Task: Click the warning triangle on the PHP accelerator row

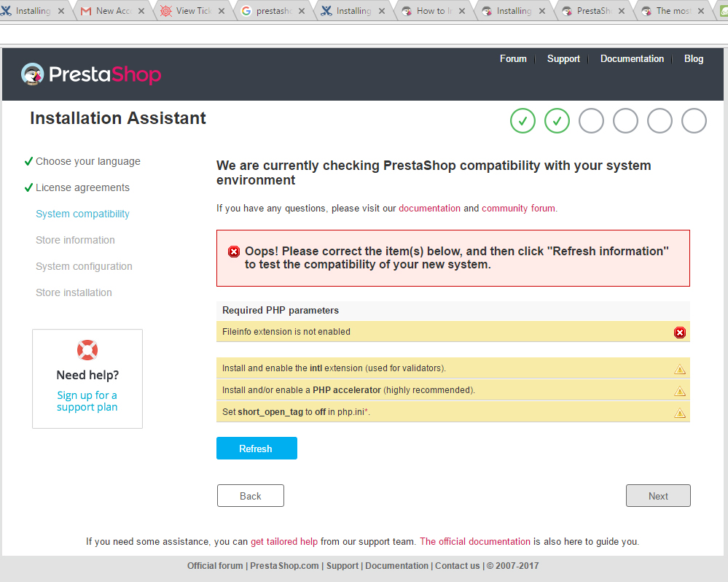Action: click(x=679, y=390)
